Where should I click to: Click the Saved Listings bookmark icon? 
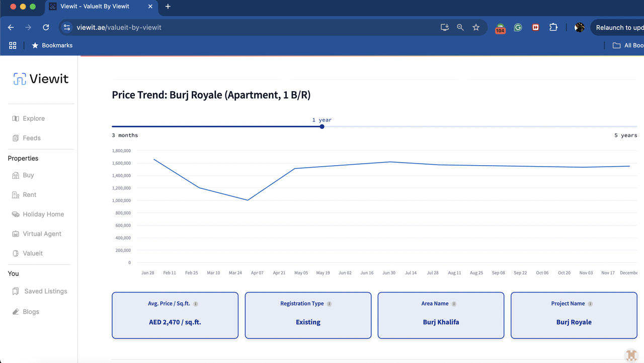[x=16, y=292]
